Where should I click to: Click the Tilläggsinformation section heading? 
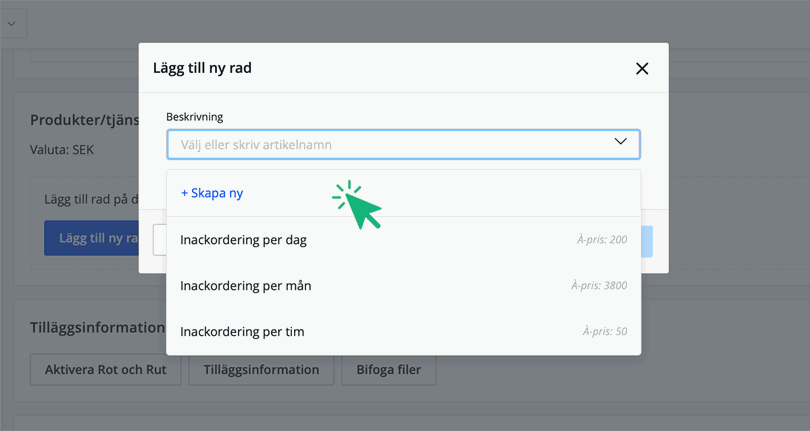(x=96, y=327)
